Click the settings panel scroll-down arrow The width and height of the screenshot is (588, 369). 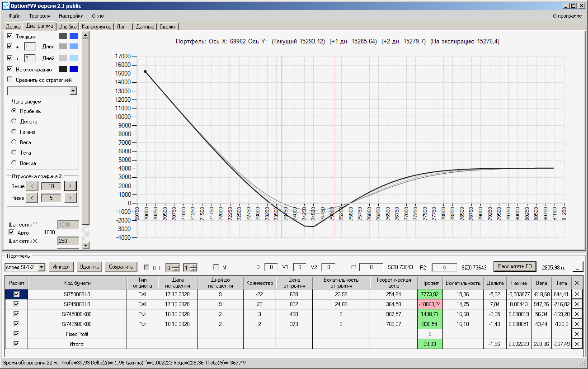pyautogui.click(x=86, y=246)
